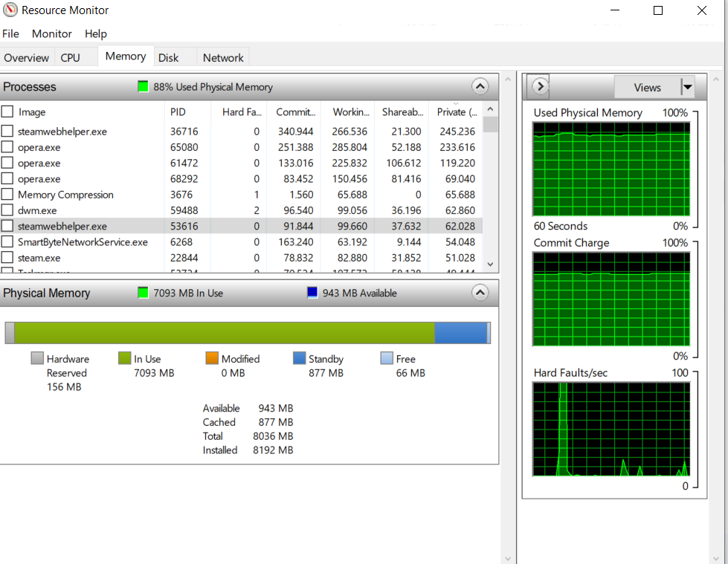Sort by the Shareable column header
728x564 pixels.
coord(402,111)
